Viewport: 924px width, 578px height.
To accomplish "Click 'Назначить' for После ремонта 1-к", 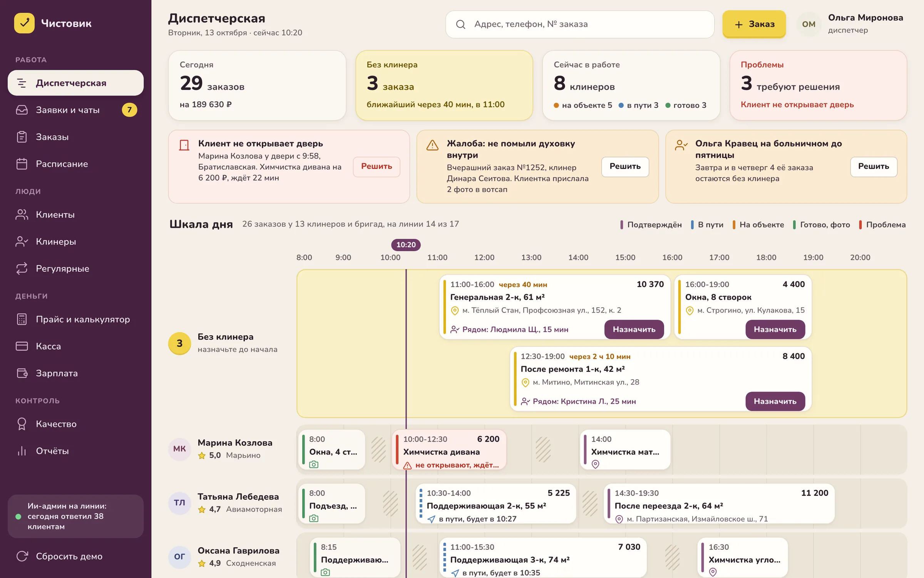I will 775,402.
